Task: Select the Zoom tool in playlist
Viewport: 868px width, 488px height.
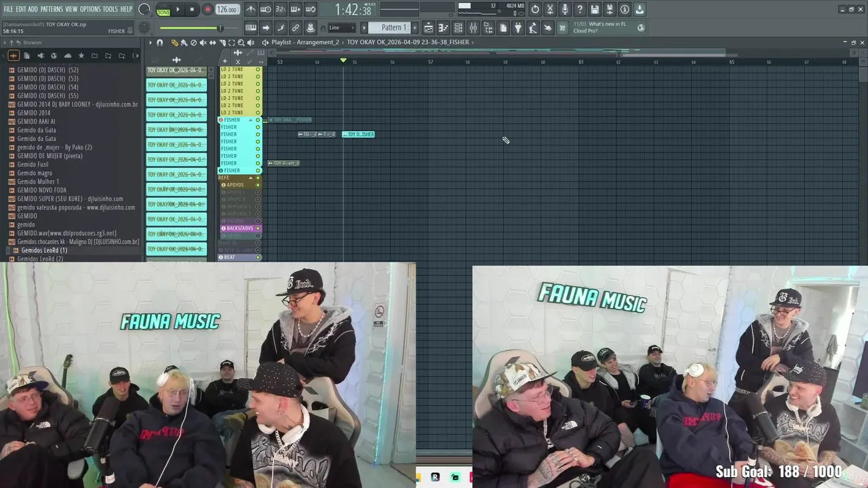Action: 241,42
